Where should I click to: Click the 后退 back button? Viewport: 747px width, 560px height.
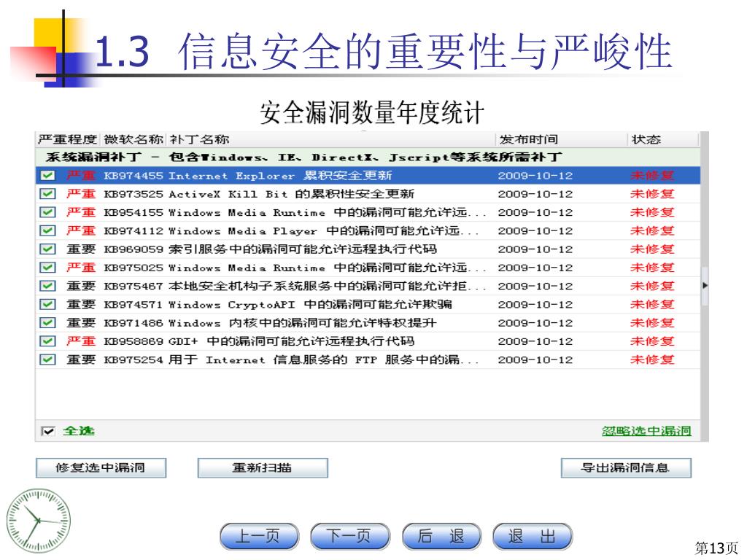[441, 537]
